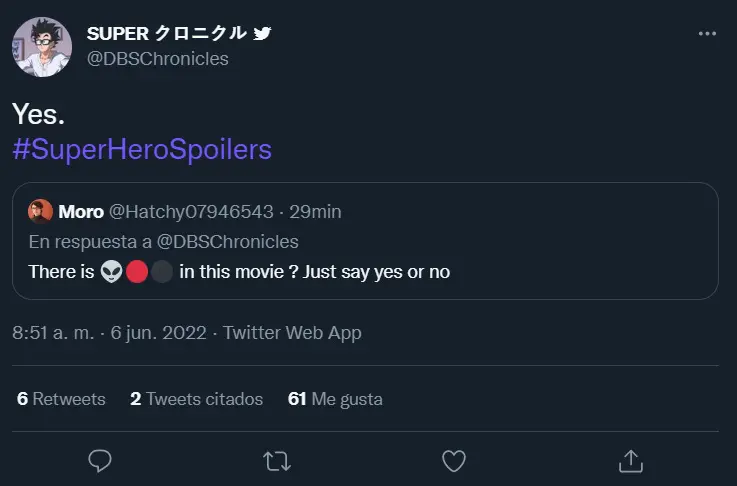Like the tweet with the heart icon

coord(454,461)
